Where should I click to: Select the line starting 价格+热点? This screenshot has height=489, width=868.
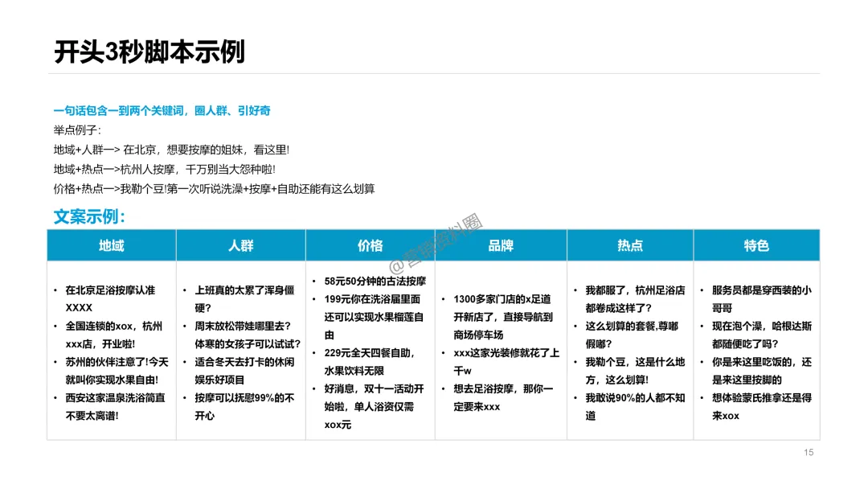(x=215, y=189)
